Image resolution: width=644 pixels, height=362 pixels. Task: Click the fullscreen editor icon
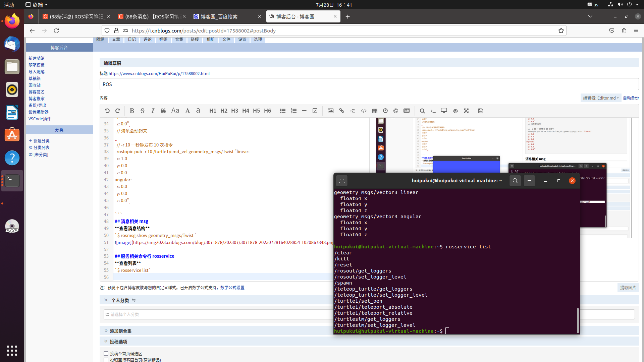(x=466, y=111)
